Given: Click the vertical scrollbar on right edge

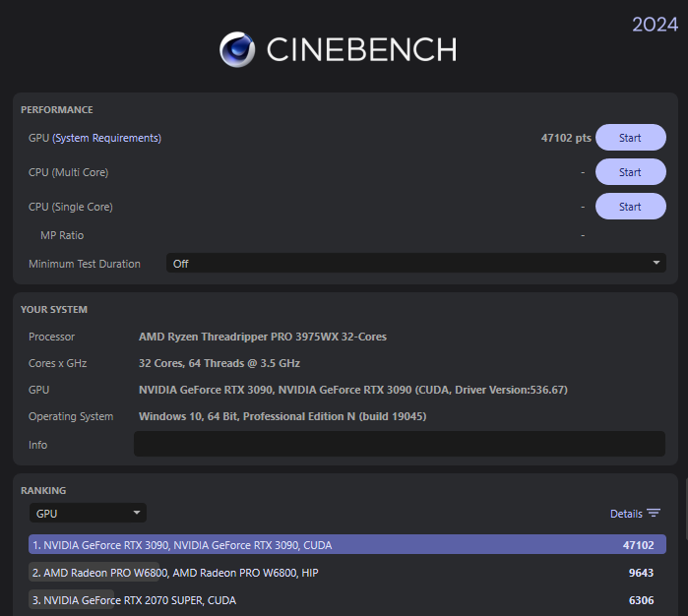Looking at the screenshot, I should coord(686,509).
